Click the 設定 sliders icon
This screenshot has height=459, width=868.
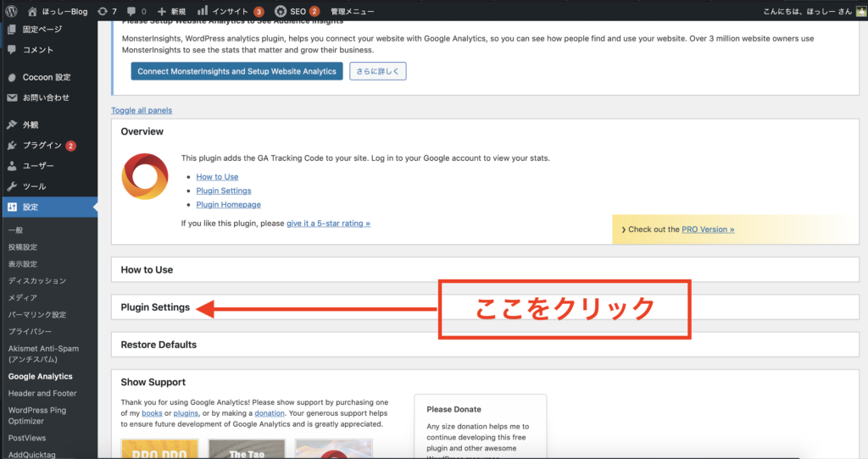(x=12, y=207)
